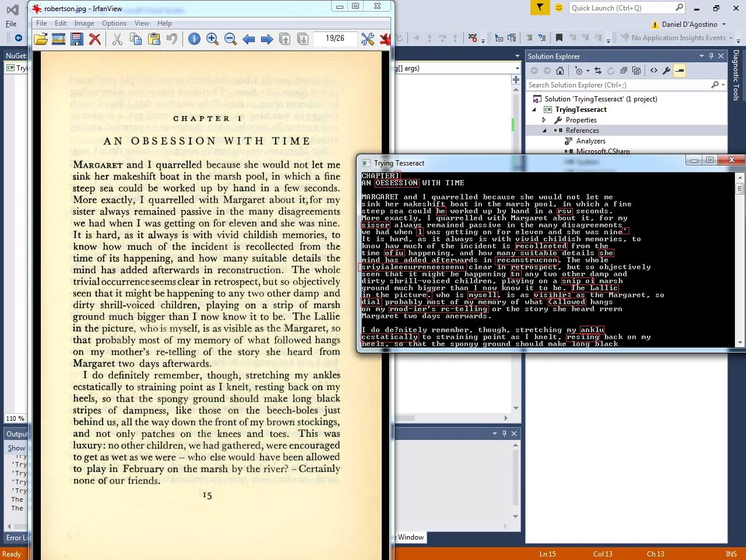Click the previous page icon in IrfanView
This screenshot has height=560, width=746.
tap(285, 39)
